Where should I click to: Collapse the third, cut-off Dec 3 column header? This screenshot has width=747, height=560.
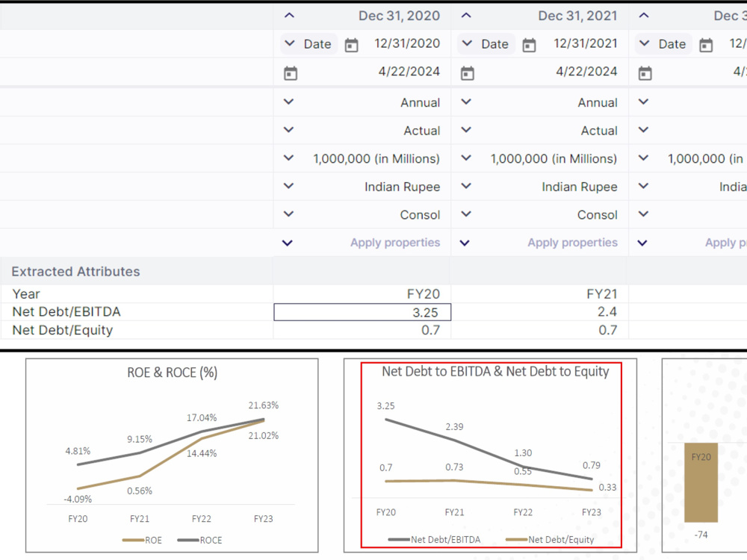[x=644, y=16]
